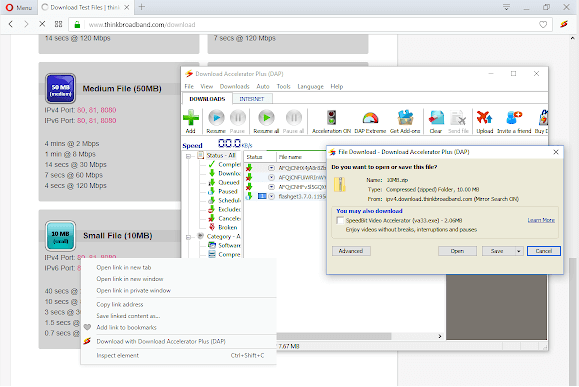Click the Advanced button
Screen dimensions: 579x387
[351, 251]
